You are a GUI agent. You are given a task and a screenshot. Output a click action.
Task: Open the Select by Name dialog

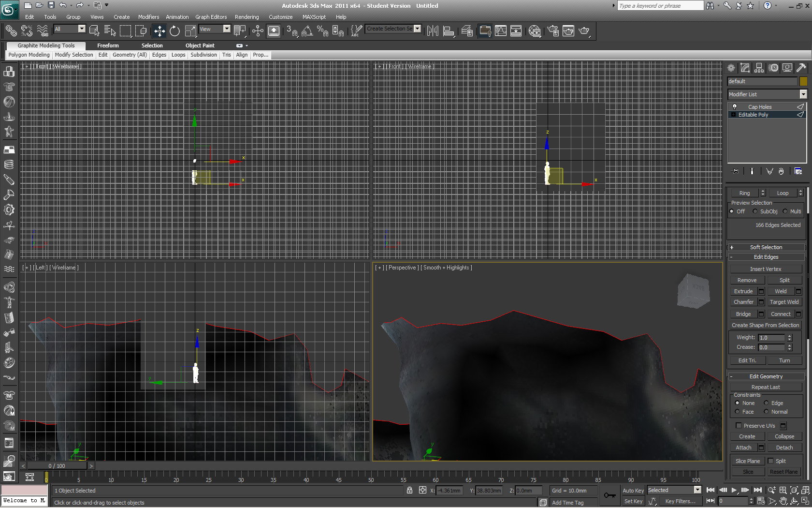[x=110, y=31]
